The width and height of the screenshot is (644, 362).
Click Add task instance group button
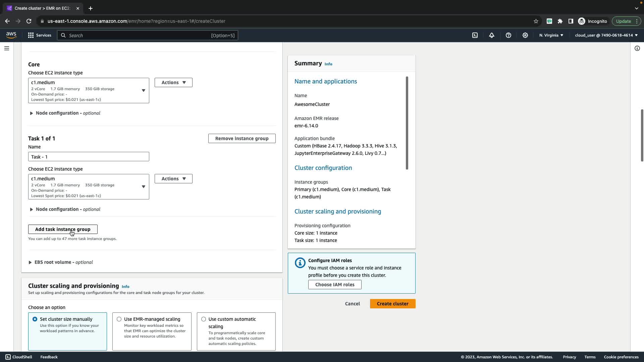63,229
